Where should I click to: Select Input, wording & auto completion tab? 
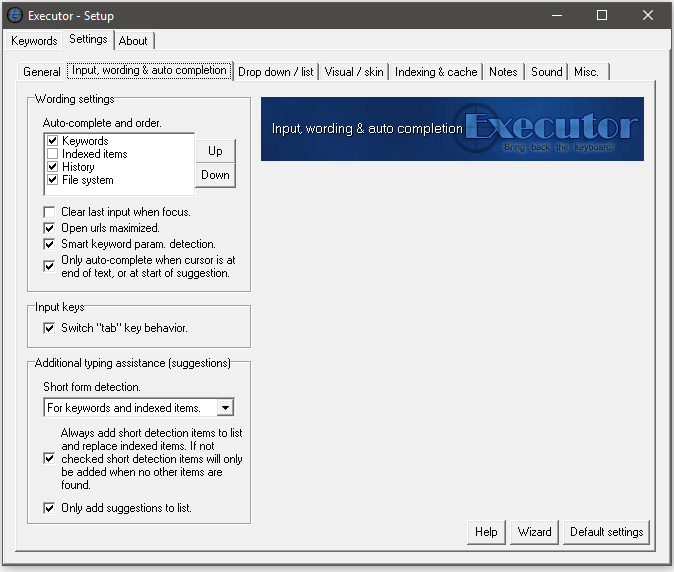pyautogui.click(x=149, y=70)
